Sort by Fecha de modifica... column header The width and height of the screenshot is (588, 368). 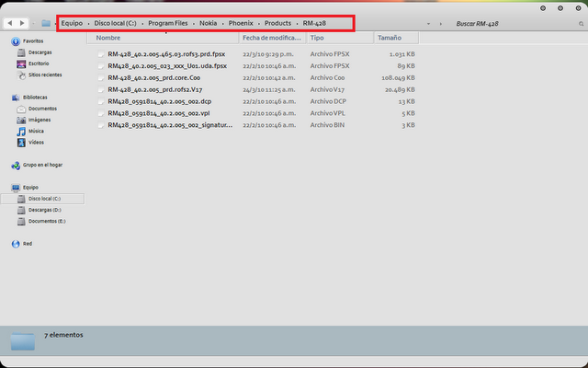click(x=273, y=38)
